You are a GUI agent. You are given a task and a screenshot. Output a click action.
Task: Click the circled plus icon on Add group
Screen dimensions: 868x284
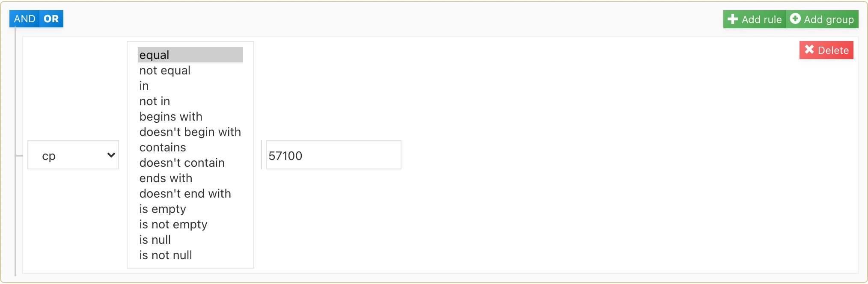(795, 19)
